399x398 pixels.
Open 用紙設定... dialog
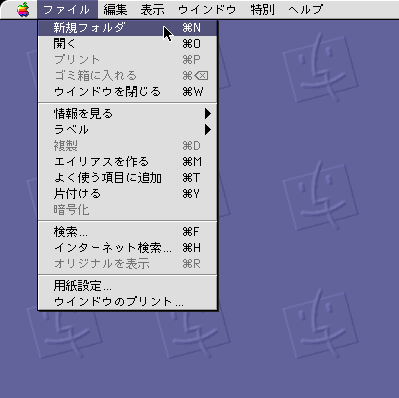point(128,286)
